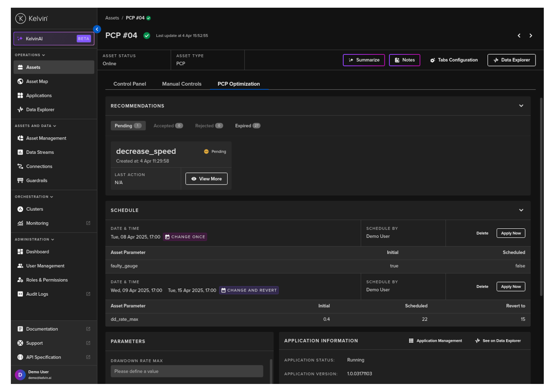The image size is (555, 392).
Task: Click the Drawdown Rate Max input field
Action: coord(187,371)
